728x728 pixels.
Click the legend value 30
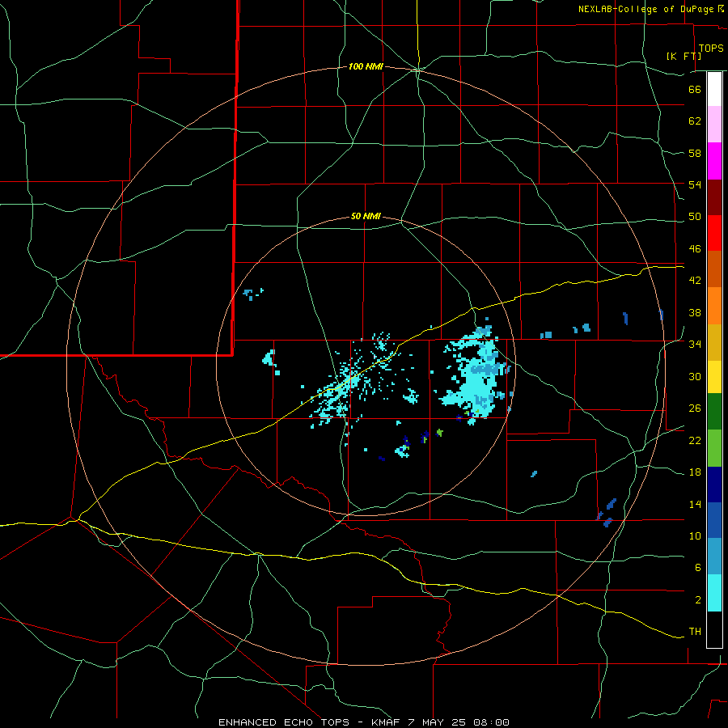tap(695, 376)
